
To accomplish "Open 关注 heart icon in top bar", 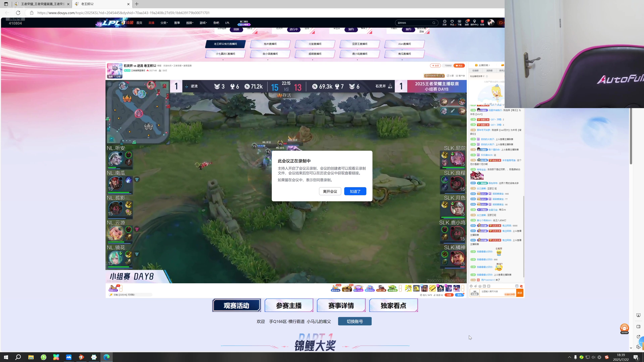I will tap(452, 22).
